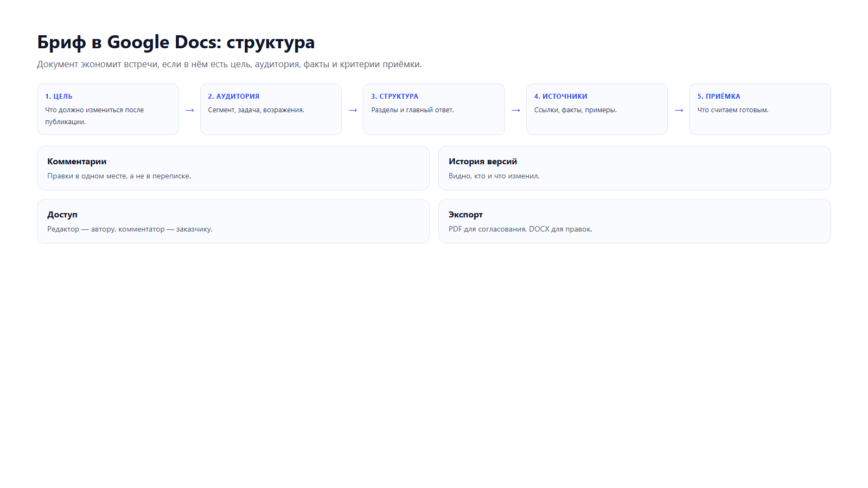868x488 pixels.
Task: Select the "1. ЦЕЛЬ" step card
Action: pos(108,109)
